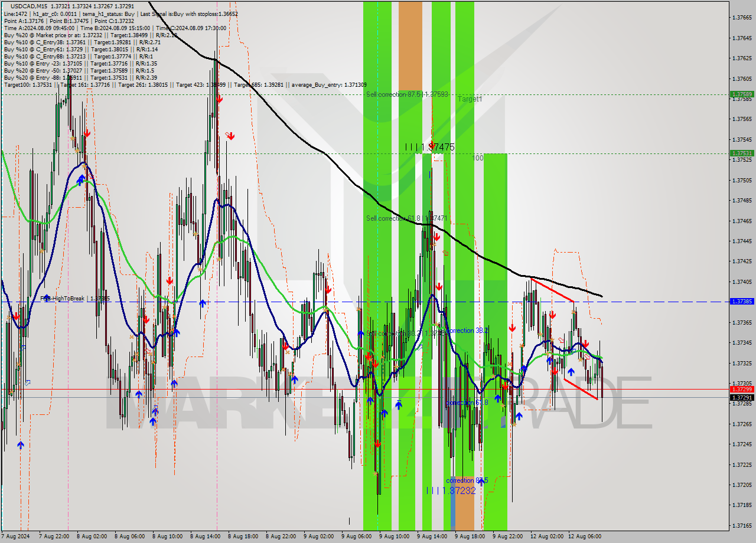Click the '12 Aug 02:00' time label
756x543 pixels.
pos(548,536)
